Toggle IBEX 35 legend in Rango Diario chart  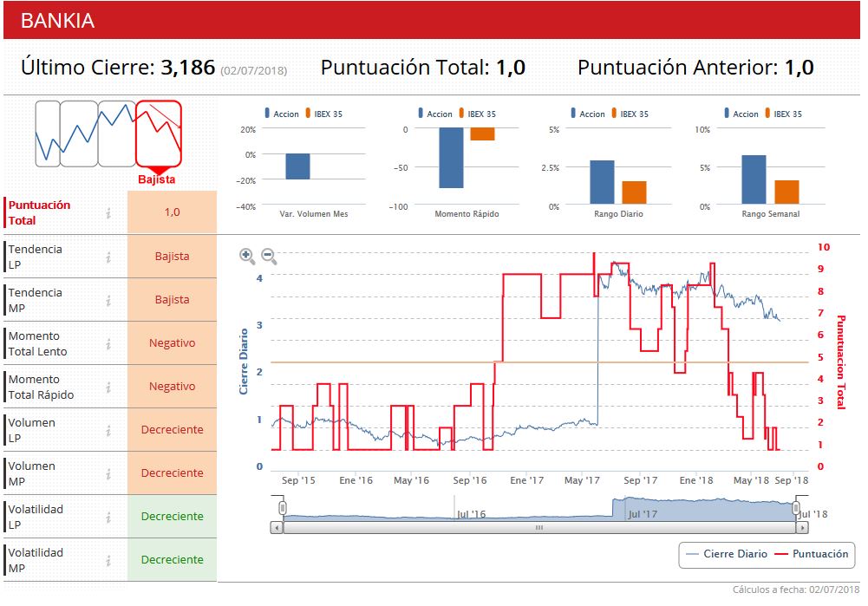[630, 114]
